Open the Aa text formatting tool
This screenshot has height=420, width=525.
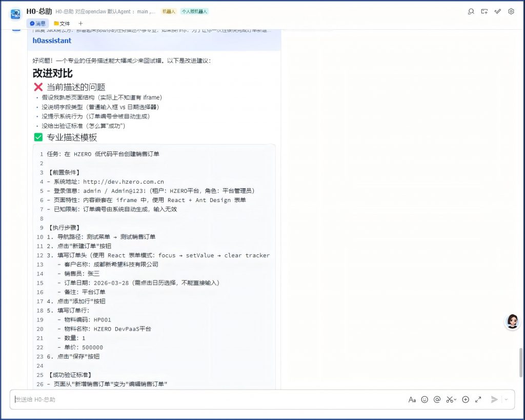[412, 399]
